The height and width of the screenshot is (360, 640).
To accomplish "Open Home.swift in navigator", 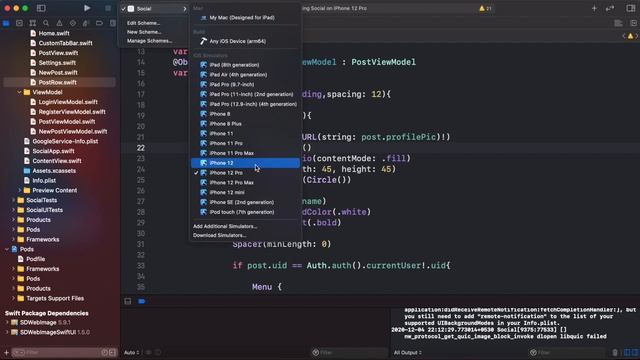I will 54,33.
